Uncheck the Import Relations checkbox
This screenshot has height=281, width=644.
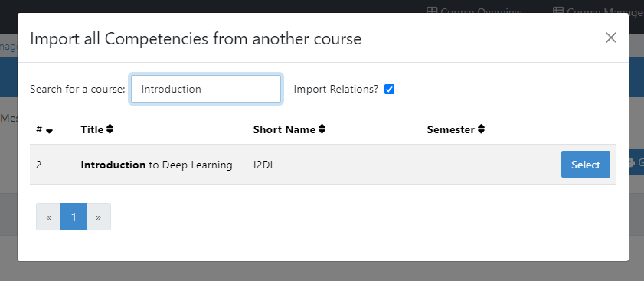[389, 89]
